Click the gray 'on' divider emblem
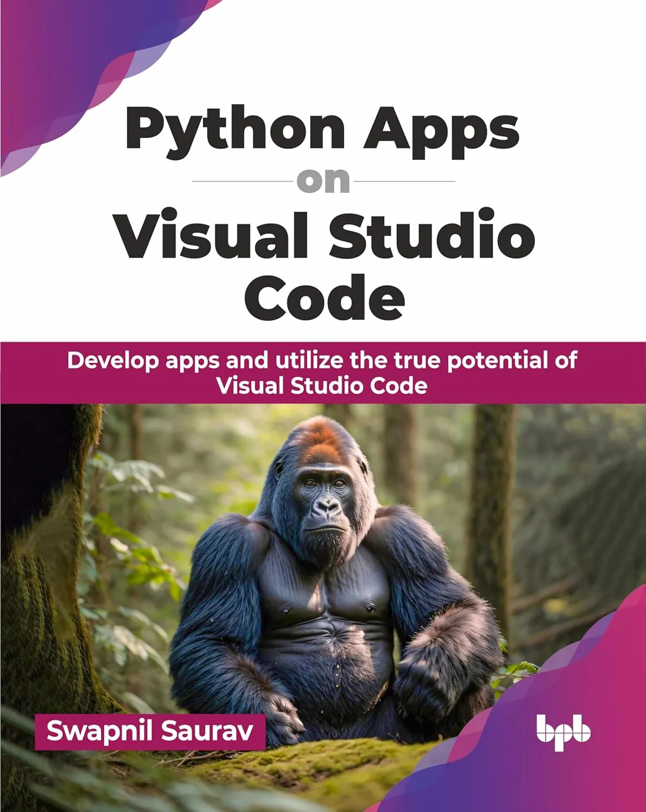646x812 pixels. pos(323,179)
